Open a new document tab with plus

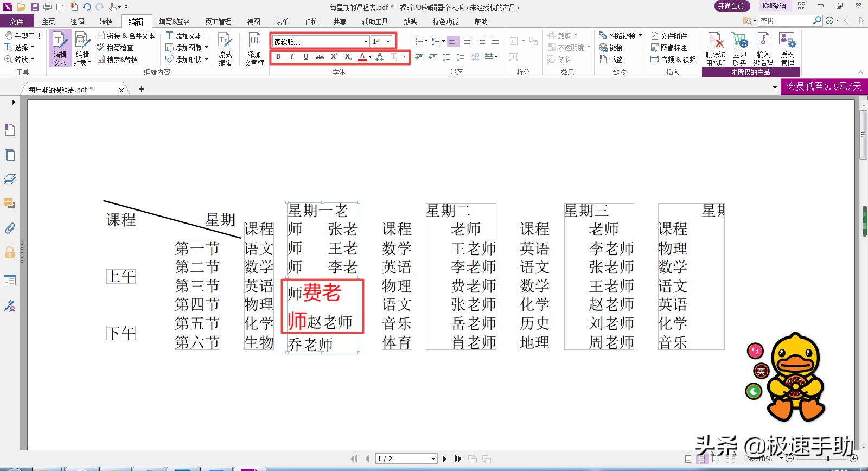click(x=142, y=89)
